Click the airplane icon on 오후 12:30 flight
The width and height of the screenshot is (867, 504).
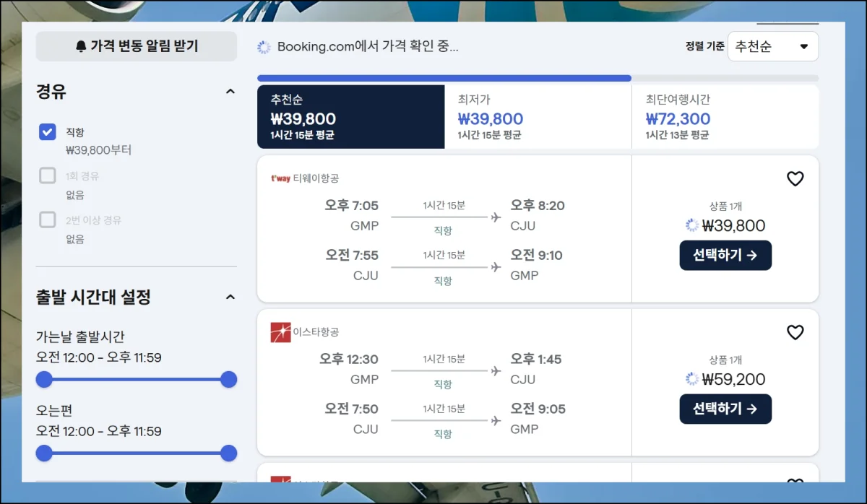pos(496,370)
